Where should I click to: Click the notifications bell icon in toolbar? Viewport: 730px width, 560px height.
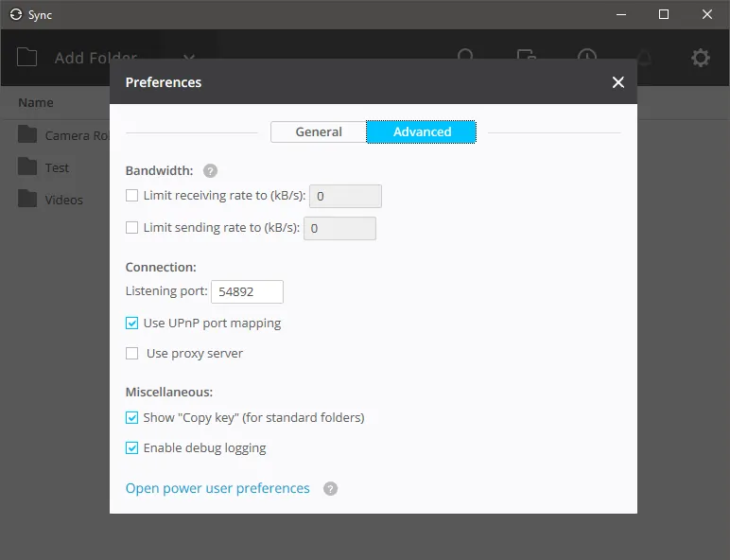click(x=645, y=58)
